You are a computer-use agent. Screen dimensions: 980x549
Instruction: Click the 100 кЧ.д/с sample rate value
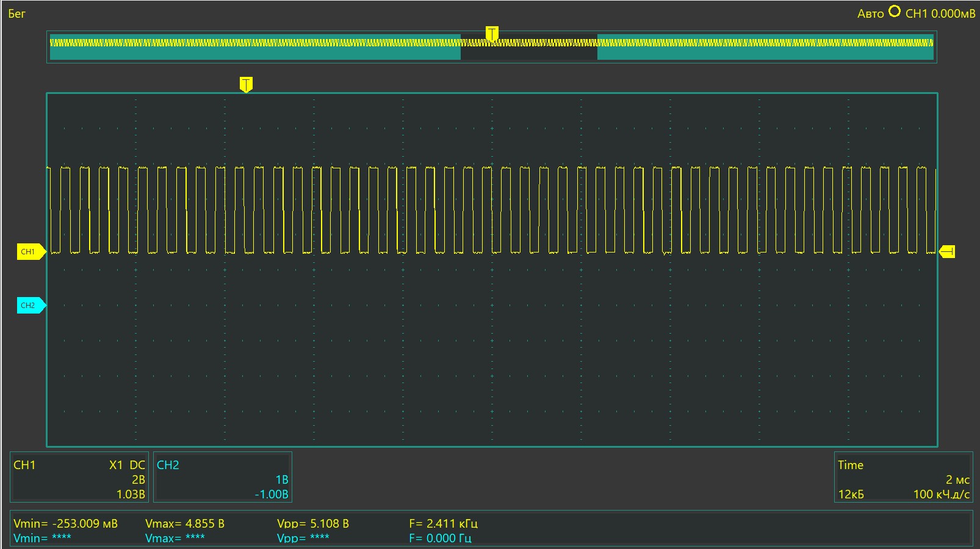coord(942,494)
